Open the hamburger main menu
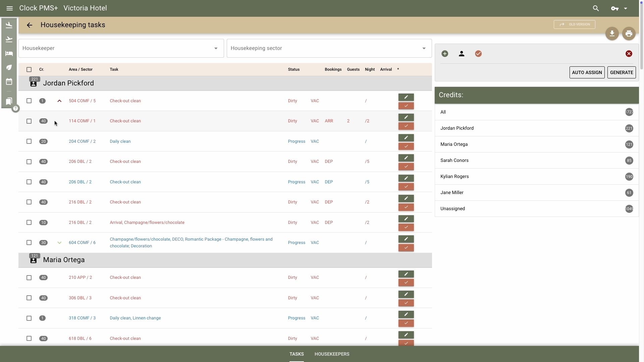Viewport: 644px width, 362px height. point(9,8)
